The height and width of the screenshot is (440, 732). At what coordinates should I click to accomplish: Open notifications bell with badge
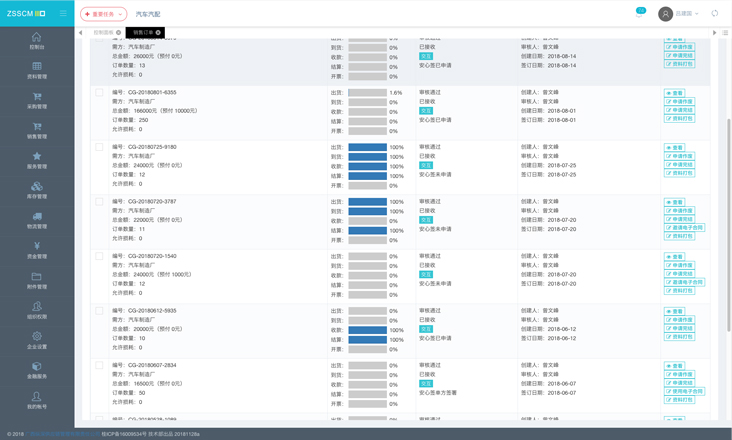coord(640,14)
